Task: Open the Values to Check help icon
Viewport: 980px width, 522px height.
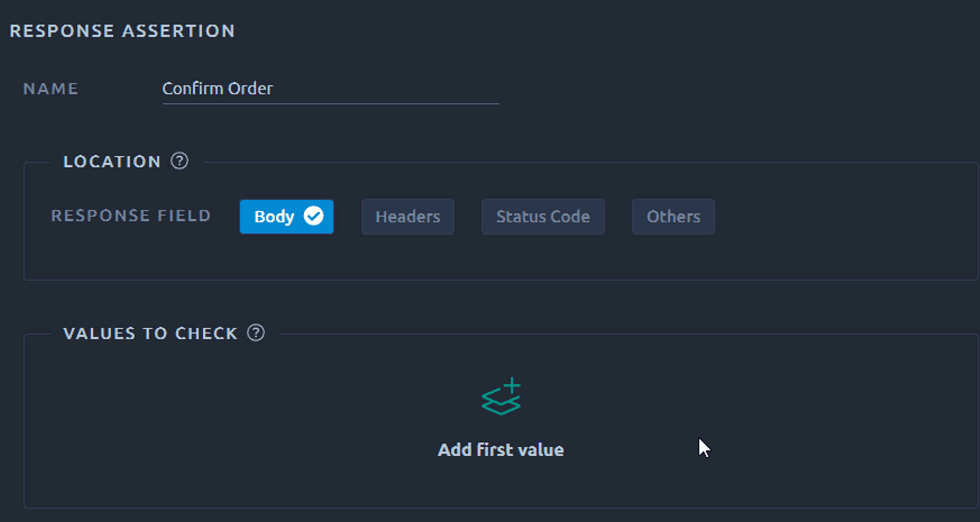Action: pyautogui.click(x=256, y=333)
